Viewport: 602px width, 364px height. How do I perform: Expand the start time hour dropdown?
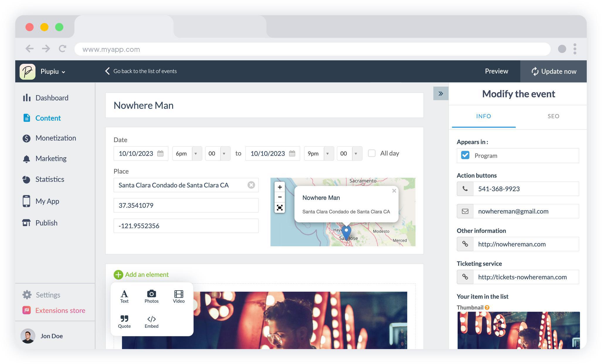pyautogui.click(x=196, y=153)
